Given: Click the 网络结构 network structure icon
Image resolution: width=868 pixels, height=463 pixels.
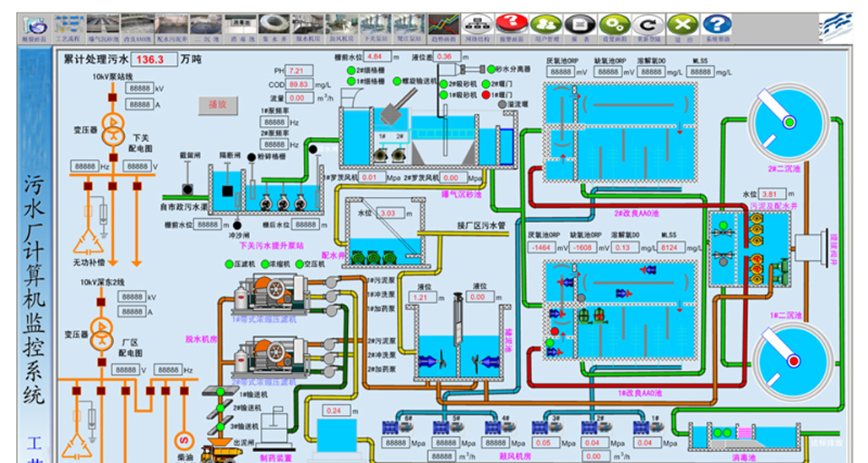Looking at the screenshot, I should (x=479, y=25).
